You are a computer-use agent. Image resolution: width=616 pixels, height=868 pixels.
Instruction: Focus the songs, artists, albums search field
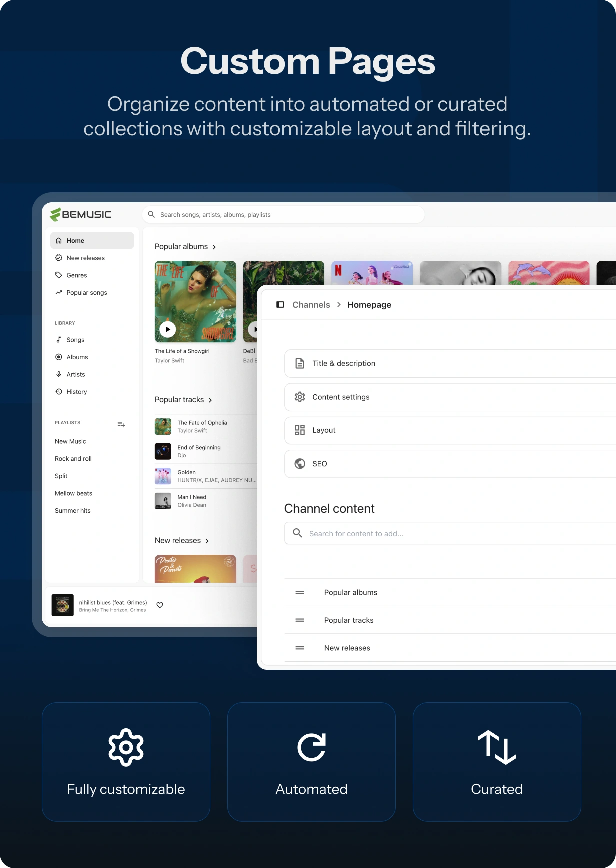coord(283,214)
